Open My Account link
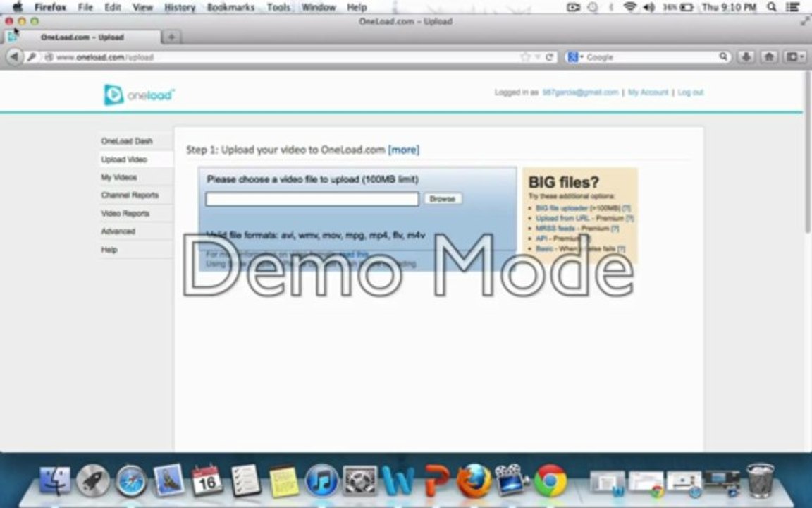 pos(648,92)
